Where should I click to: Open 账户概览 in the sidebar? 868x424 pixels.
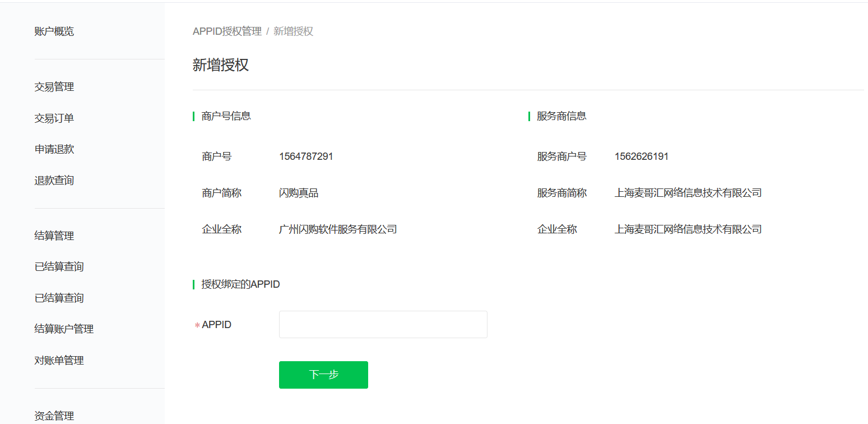[x=54, y=31]
